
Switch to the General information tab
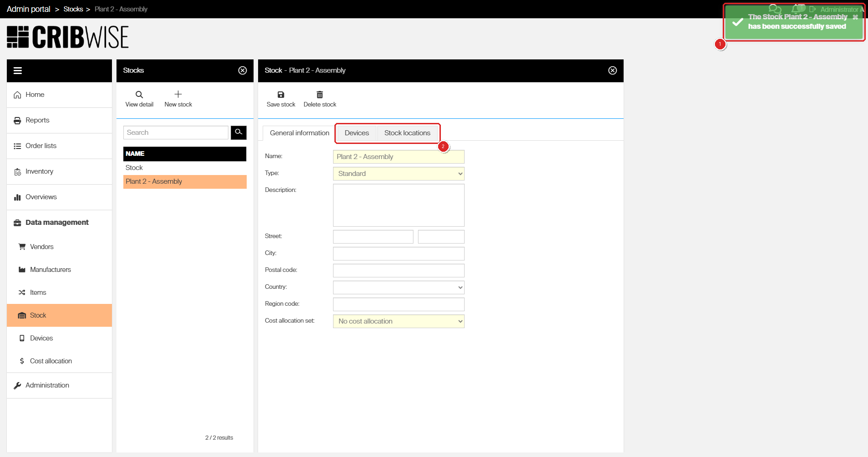click(299, 133)
